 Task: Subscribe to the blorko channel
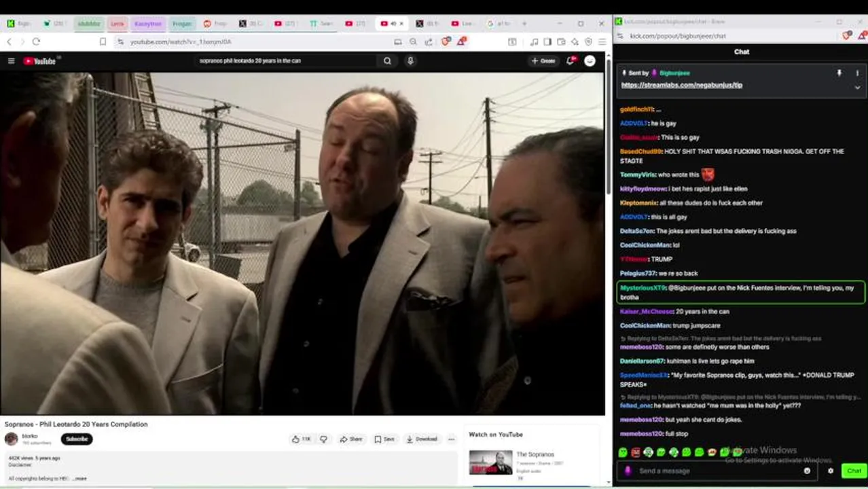click(x=77, y=439)
